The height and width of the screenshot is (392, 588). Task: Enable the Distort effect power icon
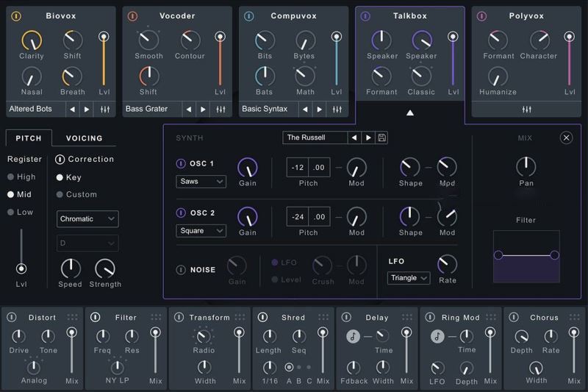click(x=12, y=318)
